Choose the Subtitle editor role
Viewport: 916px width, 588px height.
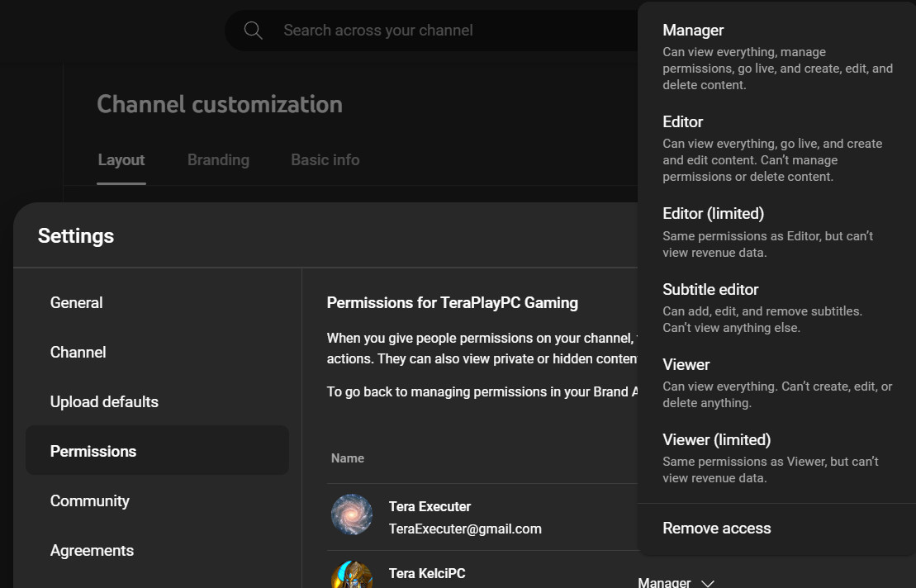[777, 308]
